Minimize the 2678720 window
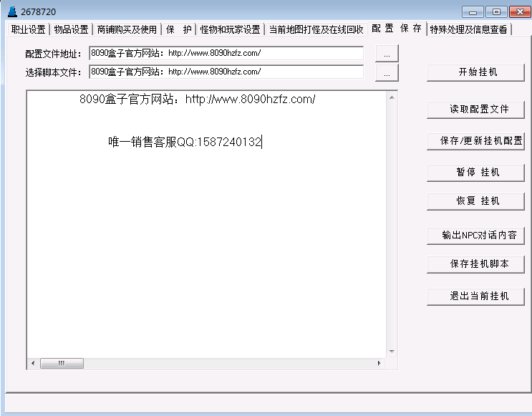The image size is (532, 416). 473,12
